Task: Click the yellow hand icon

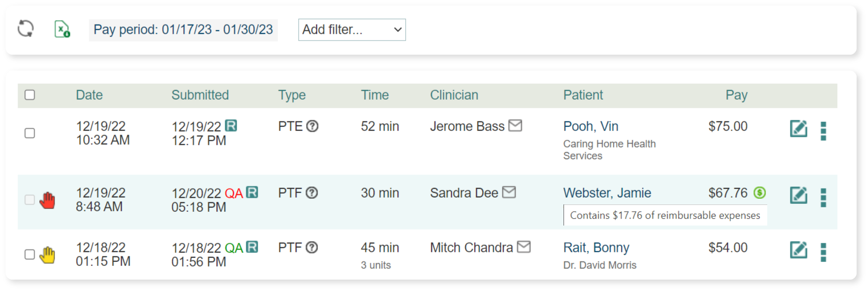Action: (48, 255)
